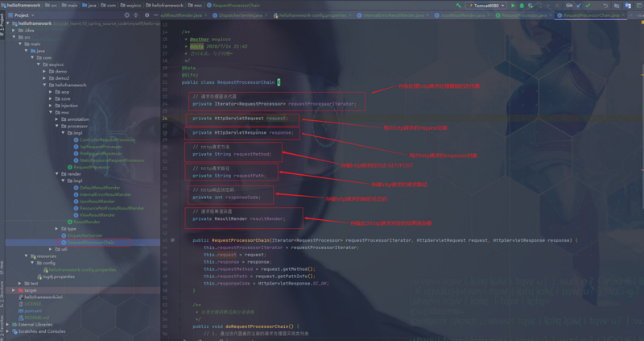Screen dimensions: 644x341
Task: Open pom.xml in project tree
Action: point(33,310)
